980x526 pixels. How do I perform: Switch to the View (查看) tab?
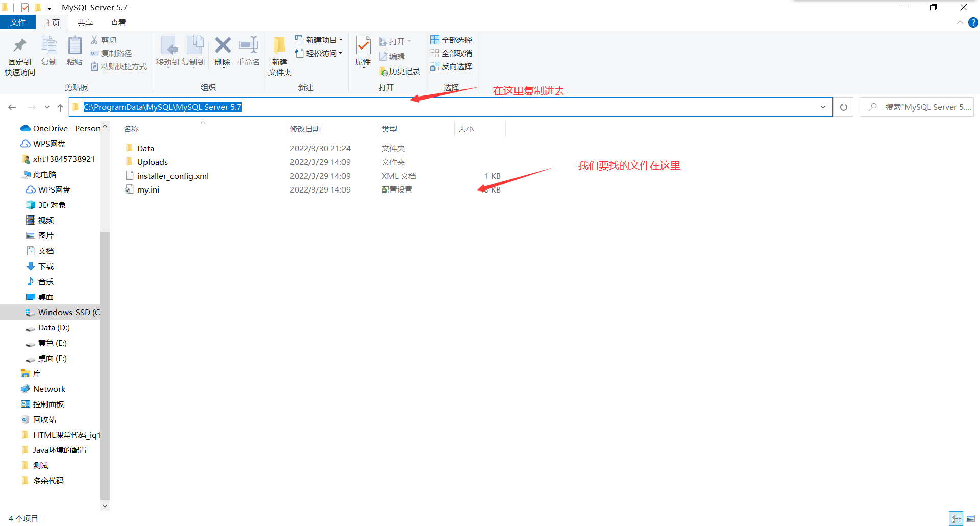click(x=118, y=22)
